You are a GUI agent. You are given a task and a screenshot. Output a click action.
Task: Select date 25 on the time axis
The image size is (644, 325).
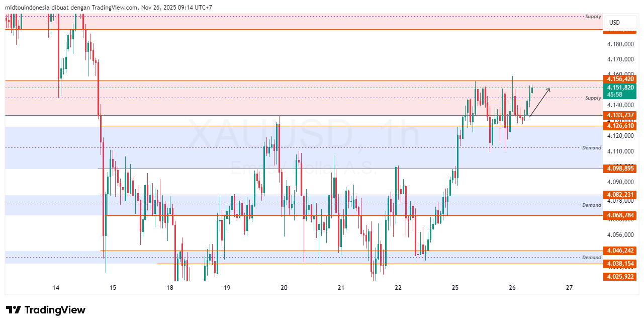pyautogui.click(x=455, y=288)
